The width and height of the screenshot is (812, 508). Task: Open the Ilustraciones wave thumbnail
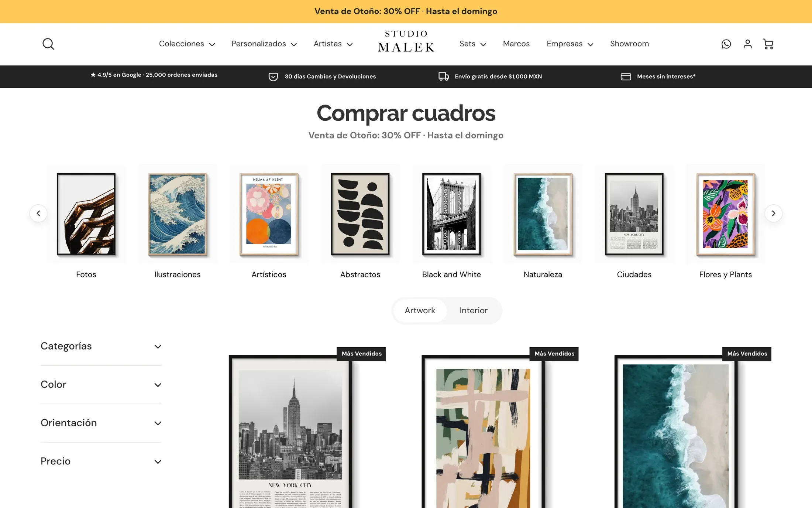pos(178,214)
